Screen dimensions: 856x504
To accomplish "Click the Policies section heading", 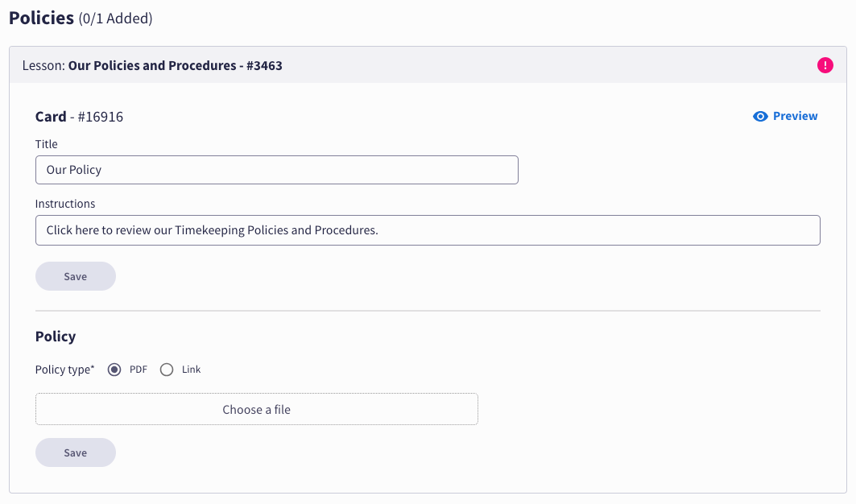I will (41, 18).
